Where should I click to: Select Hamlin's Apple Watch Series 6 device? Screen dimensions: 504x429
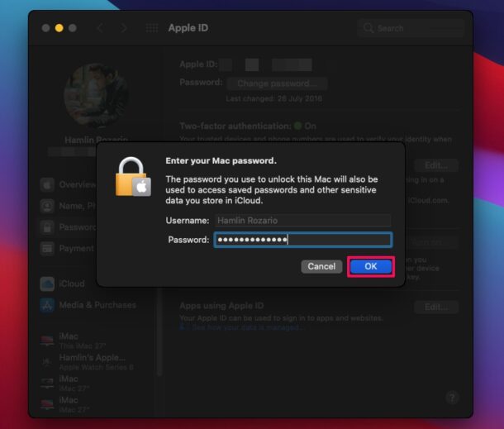click(88, 362)
